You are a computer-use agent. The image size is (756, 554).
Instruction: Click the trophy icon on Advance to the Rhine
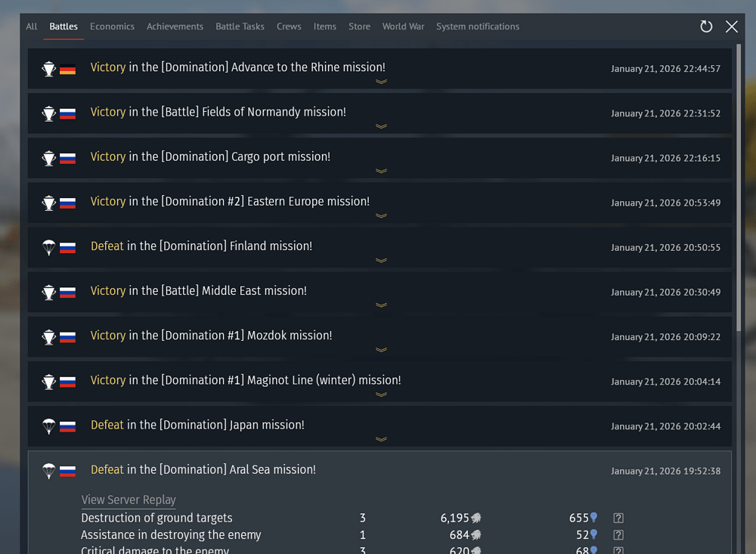coord(49,69)
